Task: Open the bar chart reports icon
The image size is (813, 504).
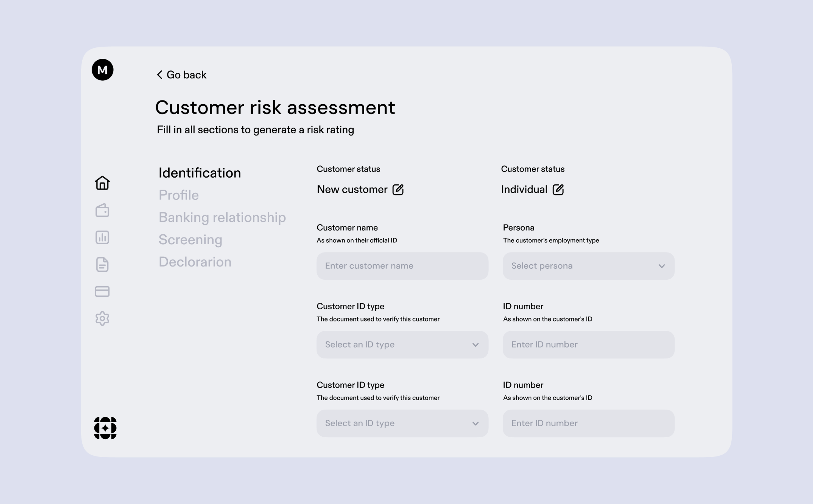Action: click(x=102, y=237)
